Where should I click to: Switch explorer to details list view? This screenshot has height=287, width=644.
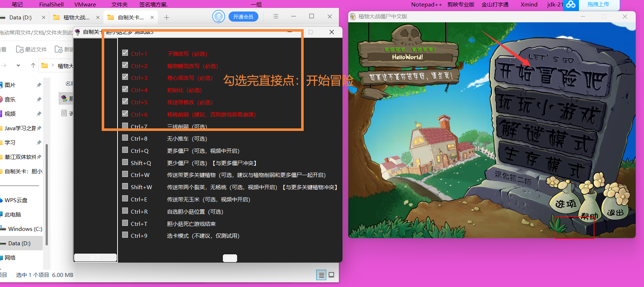[321, 275]
